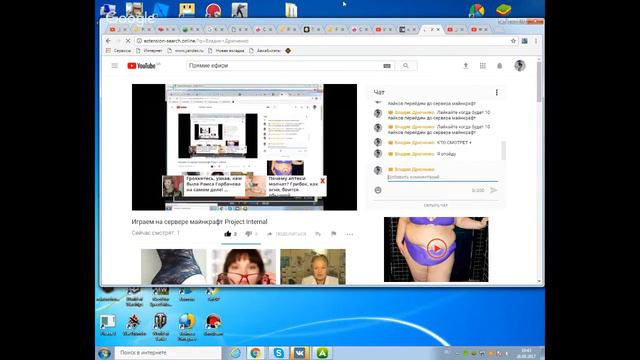The width and height of the screenshot is (640, 360).
Task: Stop loading the page with the X button
Action: 128,41
